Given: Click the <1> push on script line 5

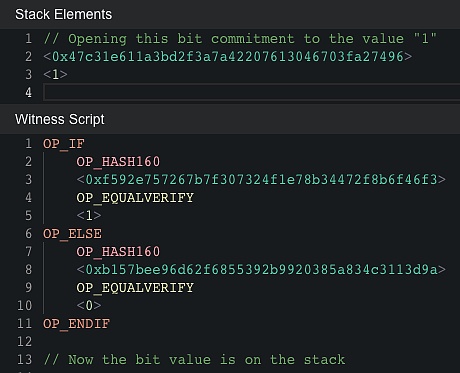Looking at the screenshot, I should coord(89,216).
